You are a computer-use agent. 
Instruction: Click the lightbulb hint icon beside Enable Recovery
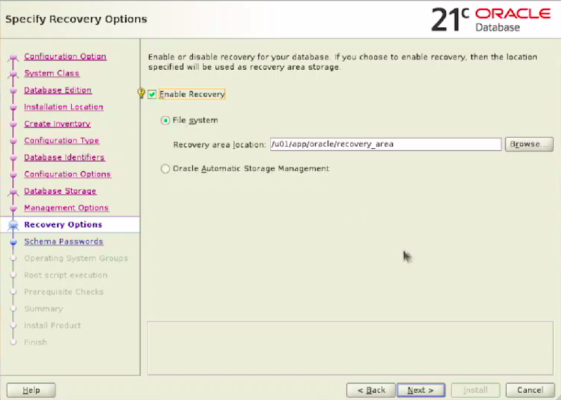[x=141, y=93]
